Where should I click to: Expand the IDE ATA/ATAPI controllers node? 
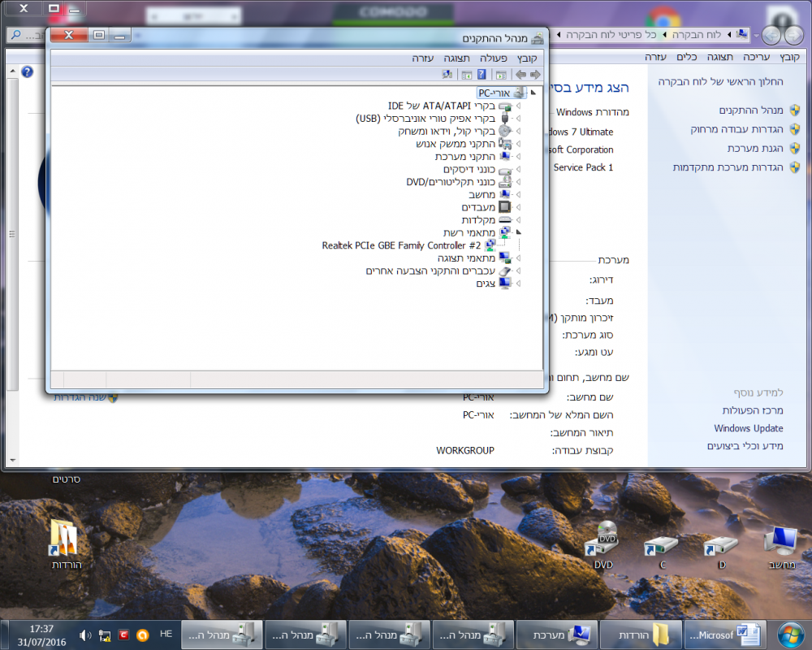(518, 106)
